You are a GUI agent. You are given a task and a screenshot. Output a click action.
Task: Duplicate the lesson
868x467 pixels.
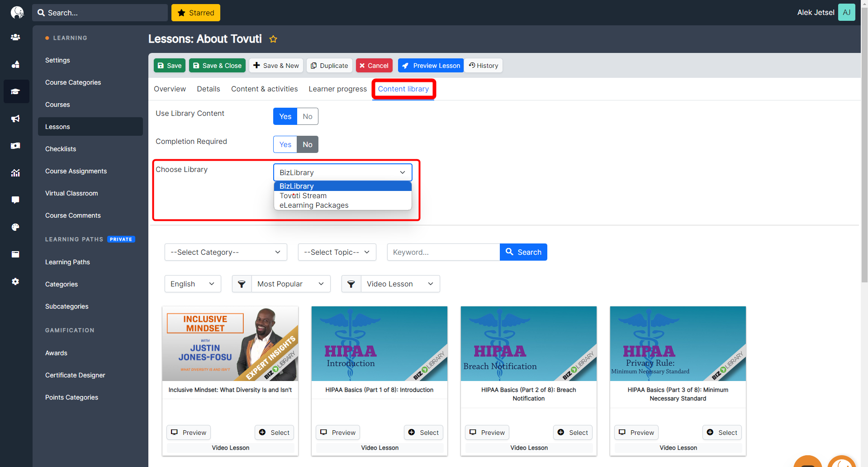coord(329,66)
